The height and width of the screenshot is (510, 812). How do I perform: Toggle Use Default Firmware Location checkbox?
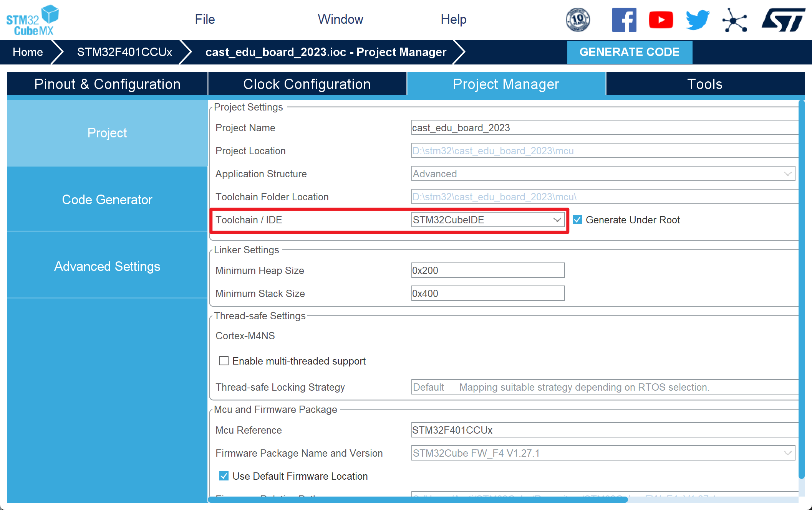(x=224, y=476)
